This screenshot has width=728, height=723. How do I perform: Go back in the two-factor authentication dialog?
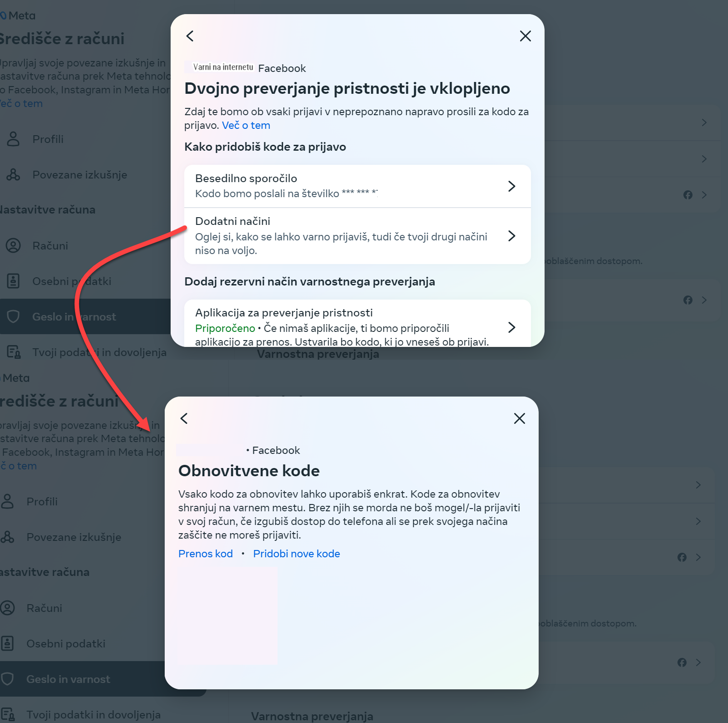[190, 36]
